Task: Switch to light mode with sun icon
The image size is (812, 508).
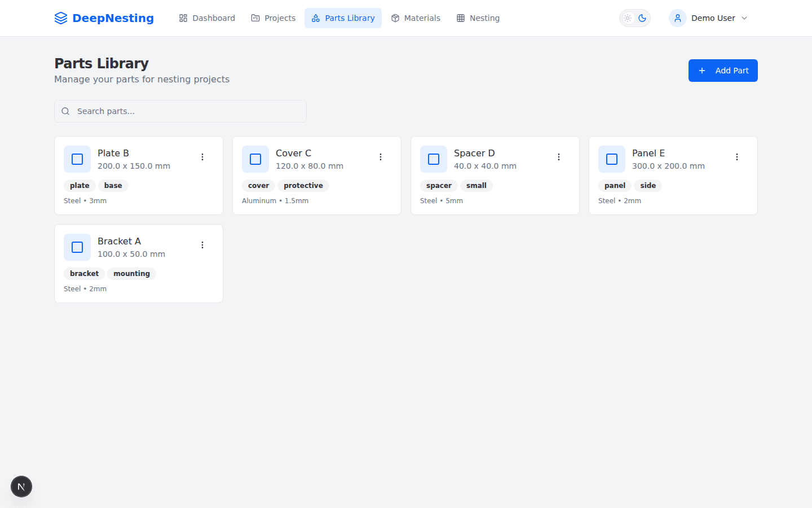Action: (628, 18)
